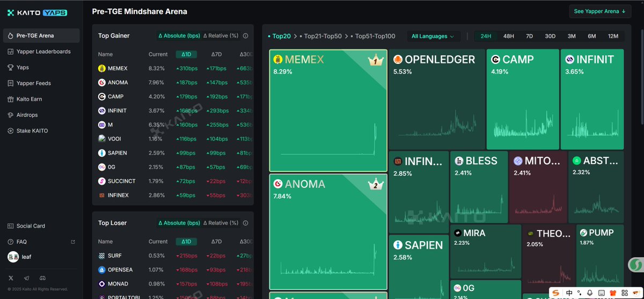Switch Top Gainer to Relative (%)

point(221,36)
